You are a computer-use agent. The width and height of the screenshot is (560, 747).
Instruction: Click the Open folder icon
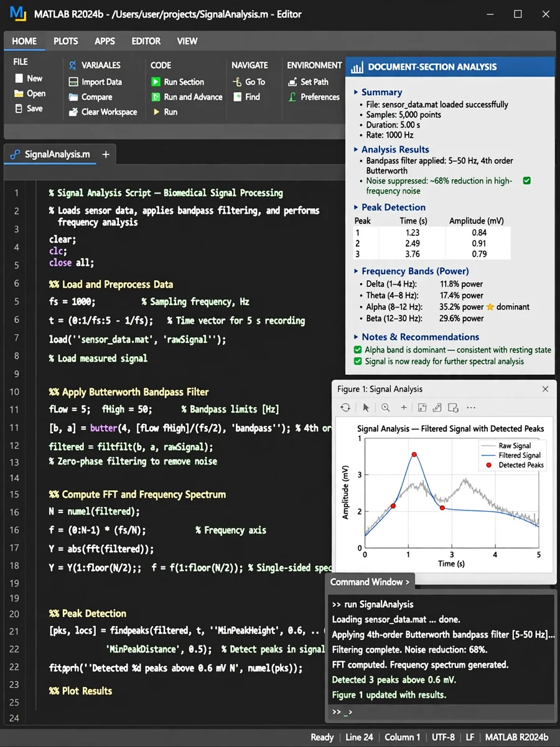[19, 93]
